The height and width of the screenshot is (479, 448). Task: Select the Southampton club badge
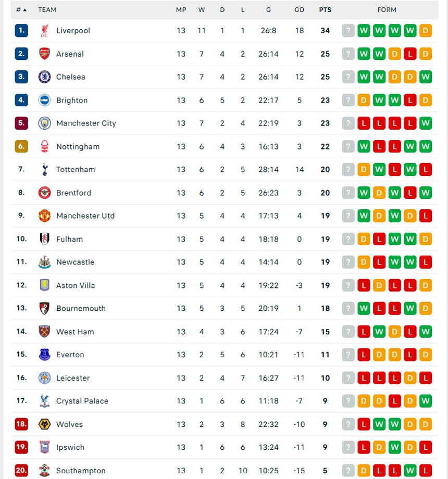tap(45, 470)
